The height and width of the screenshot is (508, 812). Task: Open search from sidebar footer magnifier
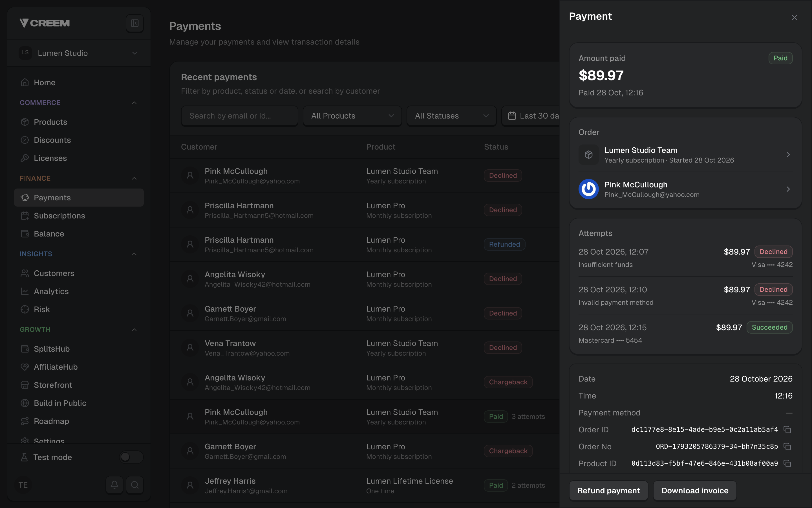134,485
